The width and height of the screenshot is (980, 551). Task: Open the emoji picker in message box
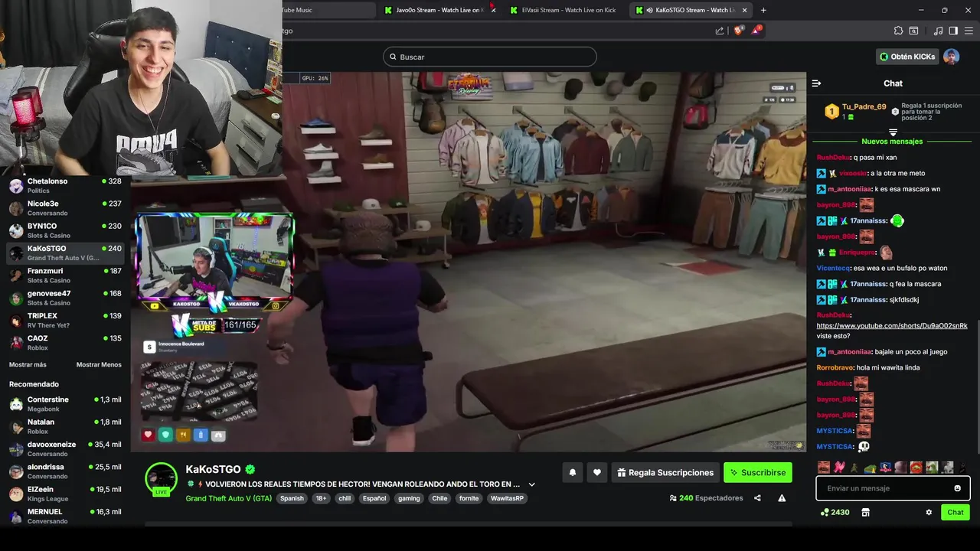tap(957, 488)
